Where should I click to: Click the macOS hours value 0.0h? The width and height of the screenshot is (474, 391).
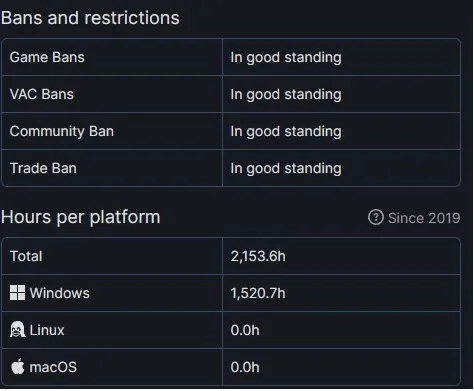(x=245, y=367)
